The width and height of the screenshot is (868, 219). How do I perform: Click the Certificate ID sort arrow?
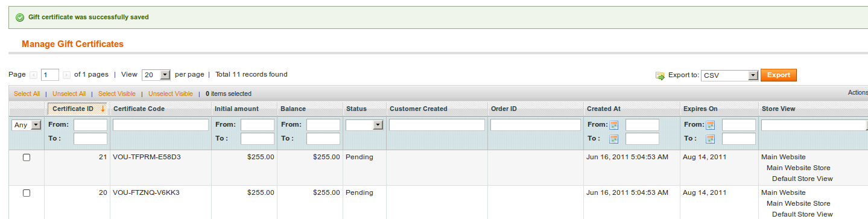(103, 109)
